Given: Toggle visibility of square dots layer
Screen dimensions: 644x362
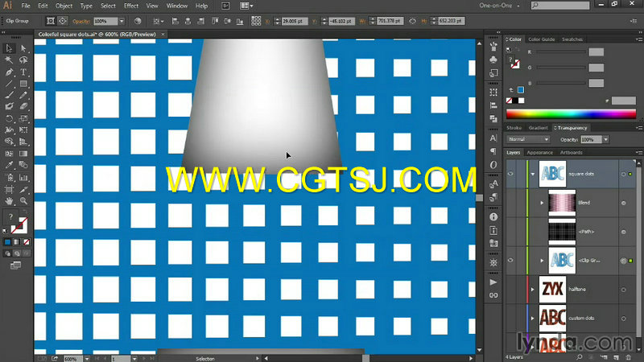Looking at the screenshot, I should [510, 174].
